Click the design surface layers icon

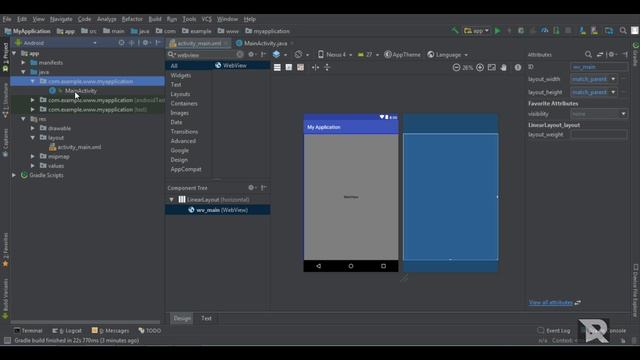pyautogui.click(x=276, y=54)
